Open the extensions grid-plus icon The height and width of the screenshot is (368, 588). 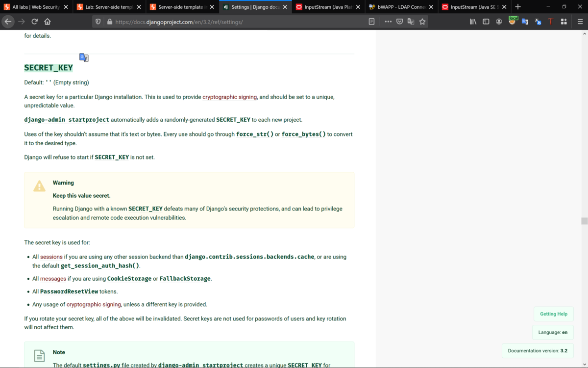[x=563, y=22]
